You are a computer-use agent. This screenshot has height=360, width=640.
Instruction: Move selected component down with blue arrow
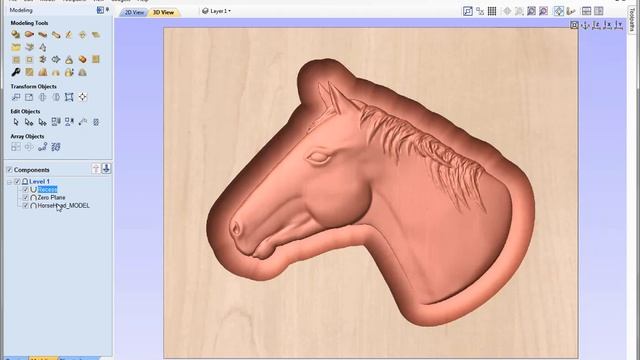click(106, 169)
